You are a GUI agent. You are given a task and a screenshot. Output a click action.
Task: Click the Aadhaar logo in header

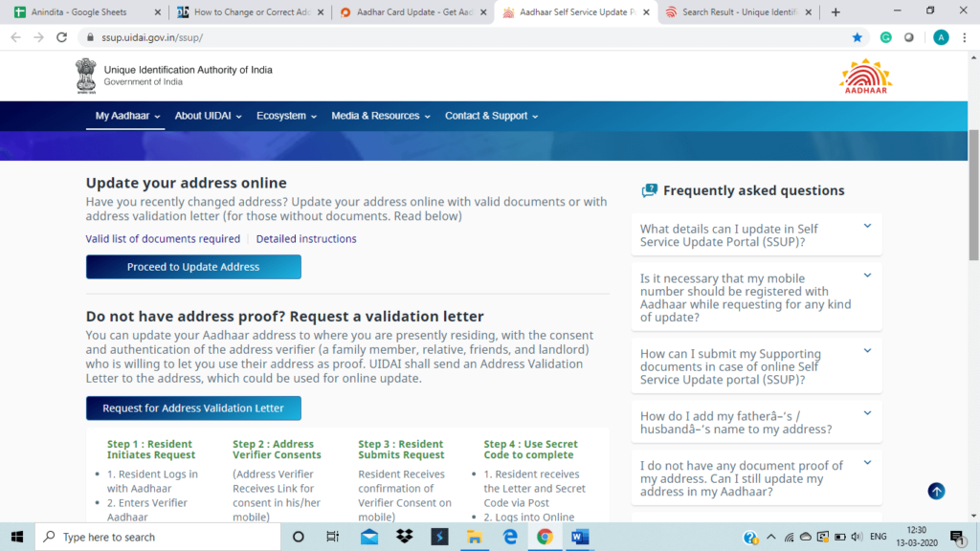[x=865, y=76]
